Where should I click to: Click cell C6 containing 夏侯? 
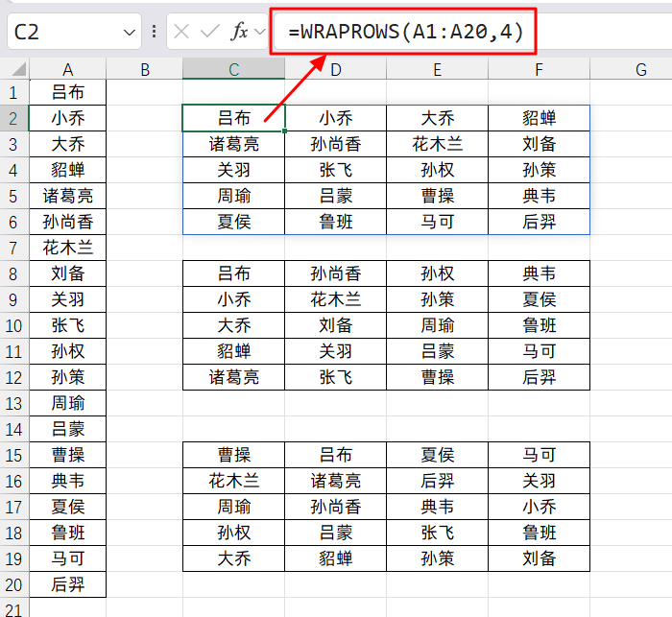tap(233, 222)
